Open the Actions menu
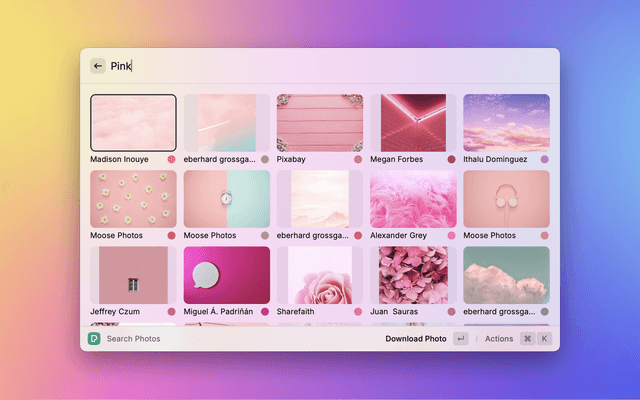Screen dimensions: 640x400 click(499, 339)
